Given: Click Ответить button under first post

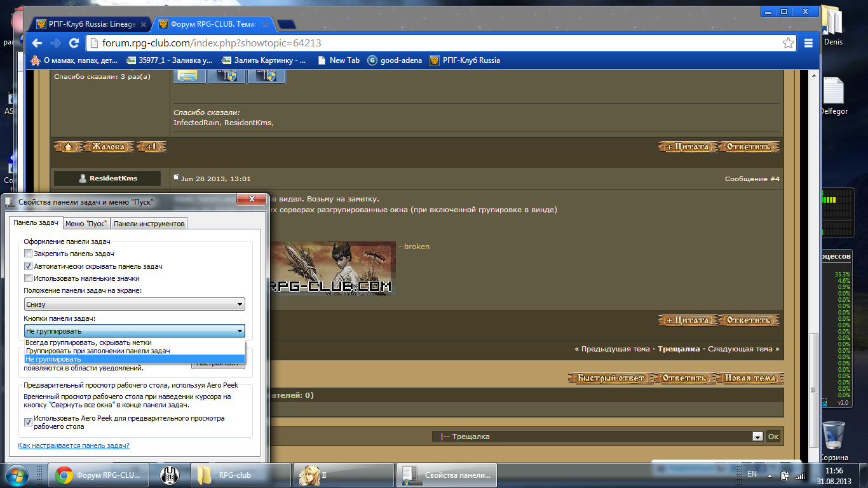Looking at the screenshot, I should point(749,147).
